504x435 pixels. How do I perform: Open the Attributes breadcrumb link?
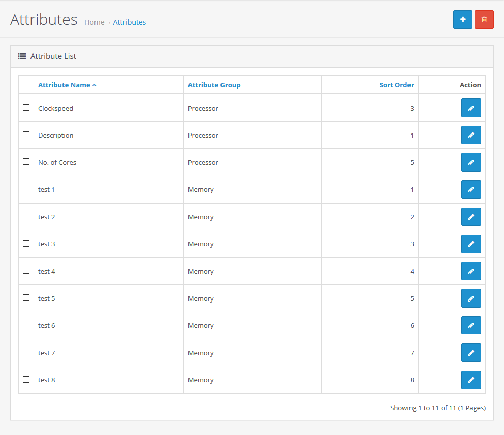129,22
